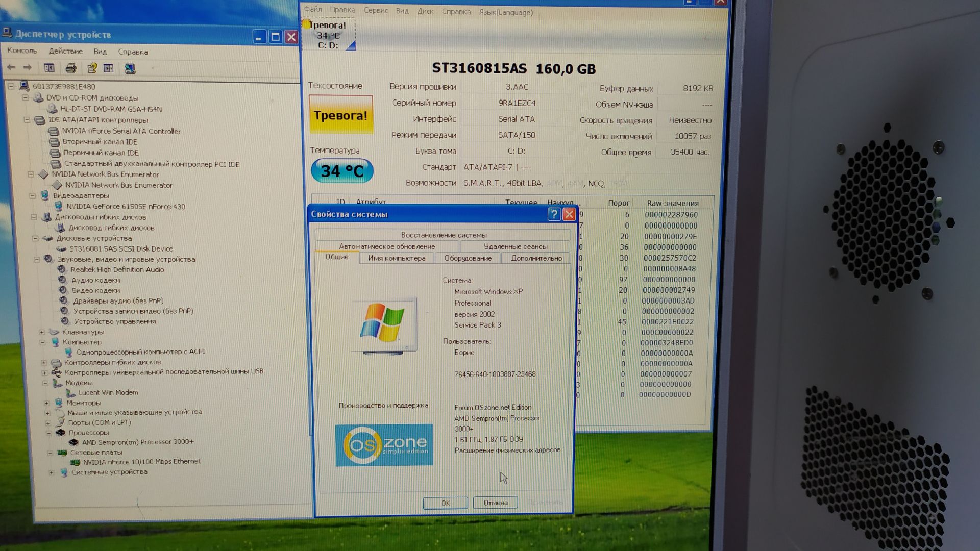Open the Консоль menu in Device Manager
Viewport: 980px width, 551px height.
(x=22, y=51)
